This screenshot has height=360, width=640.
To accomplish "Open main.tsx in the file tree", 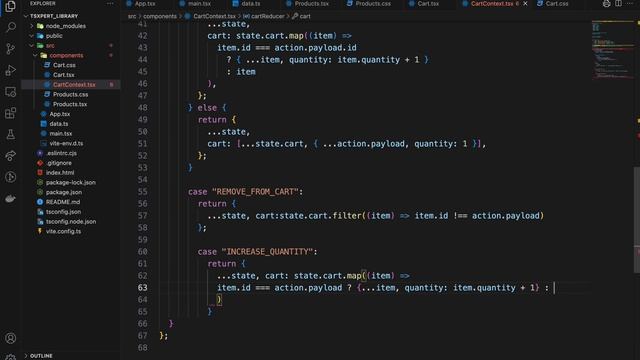I will [x=61, y=133].
